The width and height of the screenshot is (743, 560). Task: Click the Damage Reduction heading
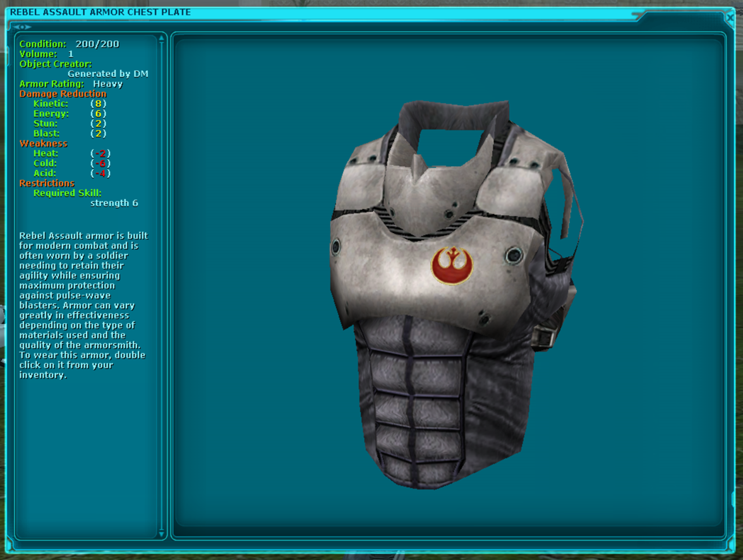coord(63,93)
